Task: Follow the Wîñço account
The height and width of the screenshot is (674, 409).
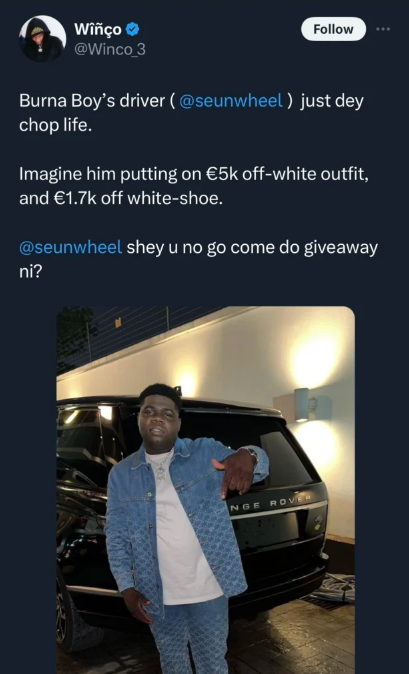Action: [333, 29]
